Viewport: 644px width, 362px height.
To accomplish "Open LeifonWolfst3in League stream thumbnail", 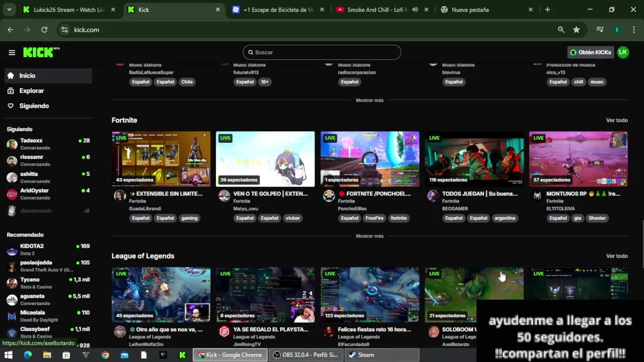I will pos(161,295).
